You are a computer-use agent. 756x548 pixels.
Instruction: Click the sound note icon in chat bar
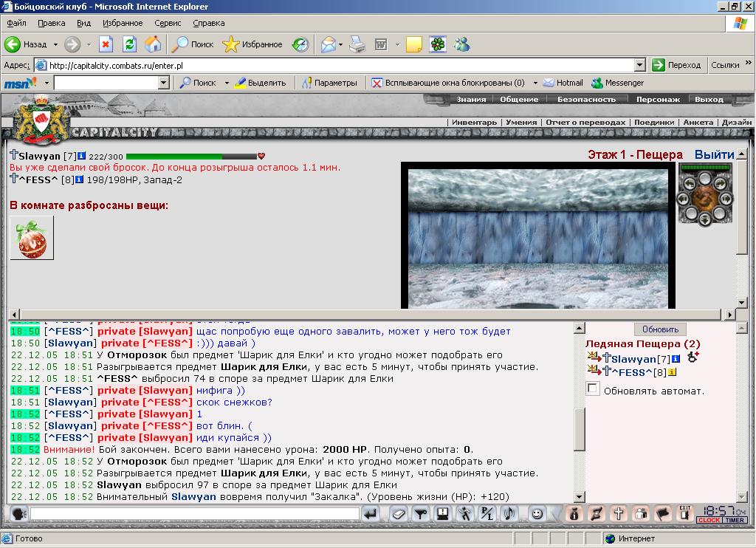[x=509, y=514]
